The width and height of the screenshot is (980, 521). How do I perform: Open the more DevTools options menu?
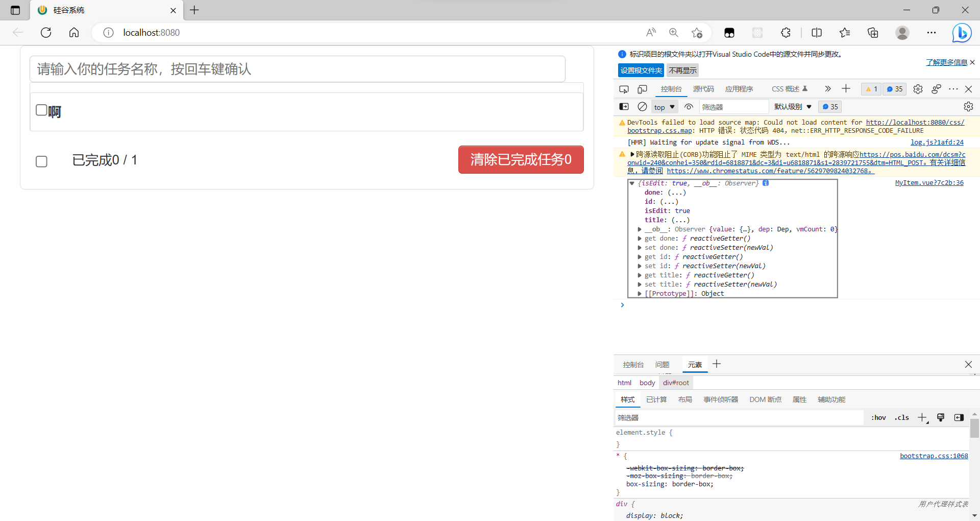[953, 89]
